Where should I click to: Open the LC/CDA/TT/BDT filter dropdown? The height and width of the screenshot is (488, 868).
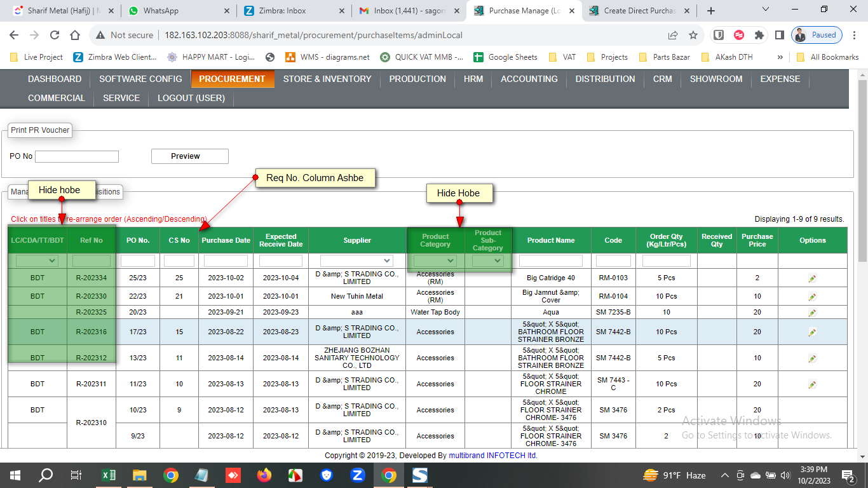(x=37, y=261)
